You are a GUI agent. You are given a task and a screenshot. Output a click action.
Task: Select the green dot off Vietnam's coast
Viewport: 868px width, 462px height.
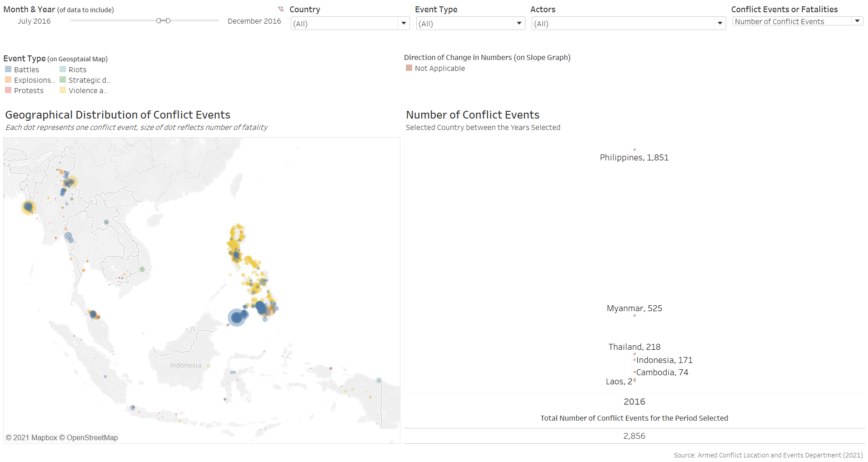tap(142, 269)
